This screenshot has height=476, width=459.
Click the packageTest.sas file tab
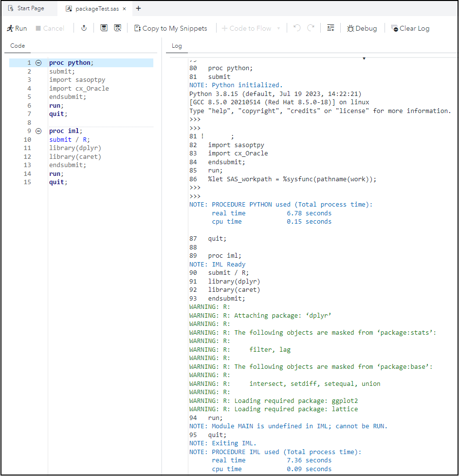pyautogui.click(x=96, y=9)
